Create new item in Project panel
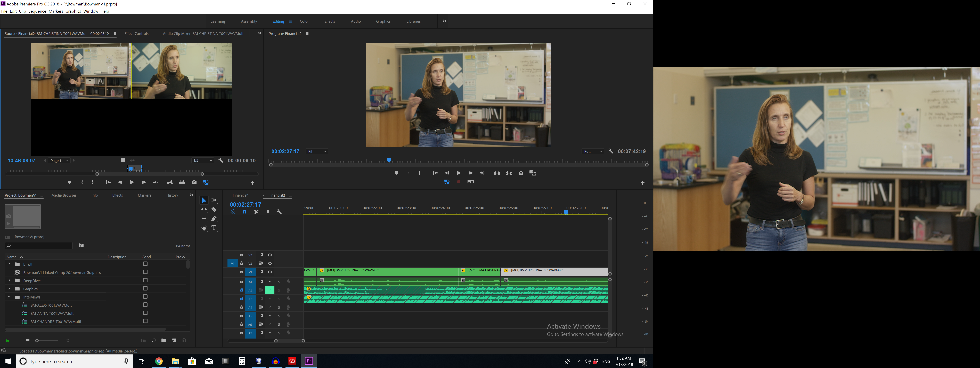Image resolution: width=980 pixels, height=368 pixels. click(x=174, y=341)
